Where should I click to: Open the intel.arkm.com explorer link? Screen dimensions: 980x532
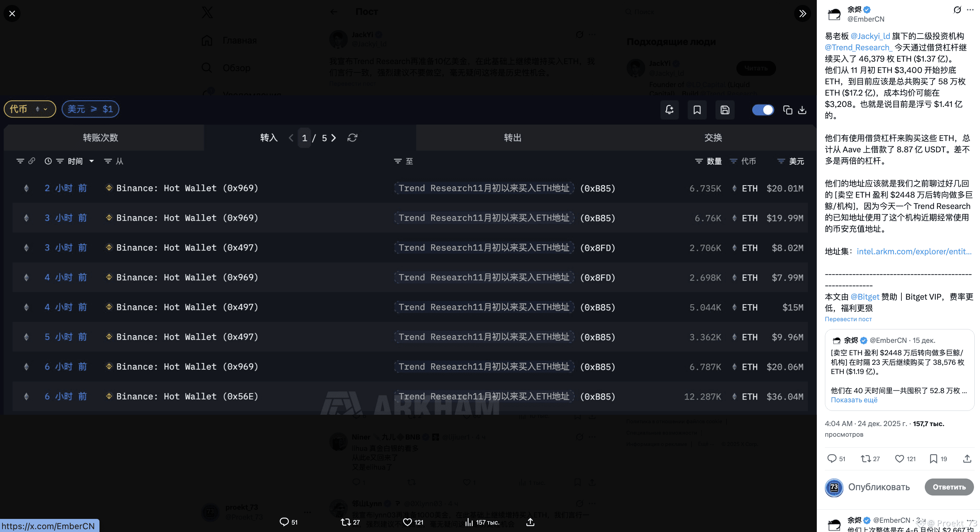914,251
